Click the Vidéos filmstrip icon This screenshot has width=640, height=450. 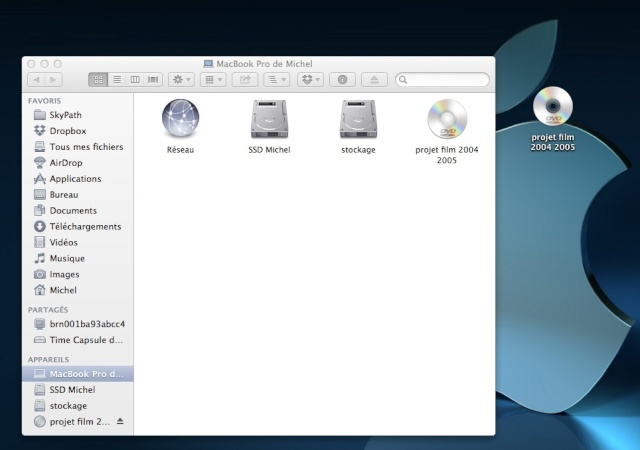tap(40, 242)
